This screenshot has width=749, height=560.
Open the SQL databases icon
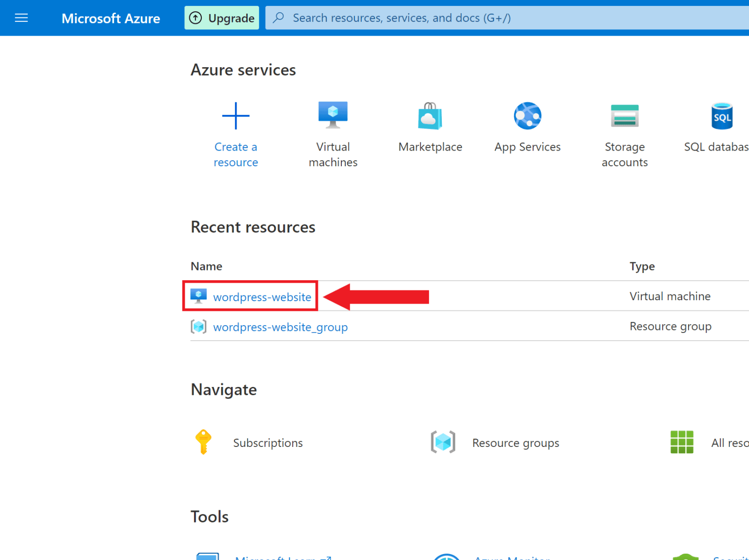click(x=722, y=116)
